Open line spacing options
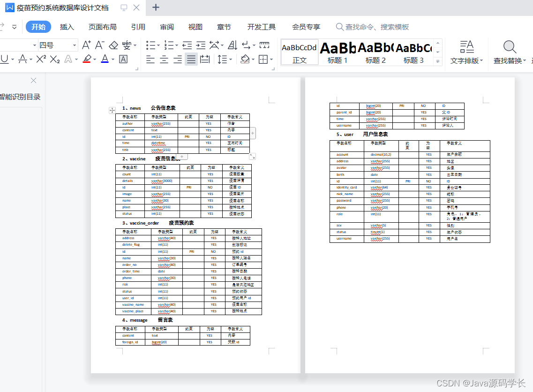Image resolution: width=533 pixels, height=392 pixels. click(x=222, y=60)
